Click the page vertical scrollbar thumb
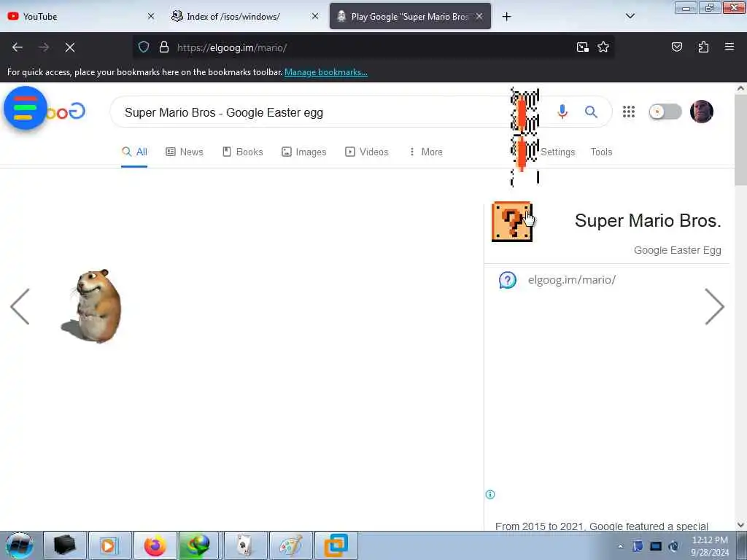Image resolution: width=747 pixels, height=560 pixels. pos(740,141)
